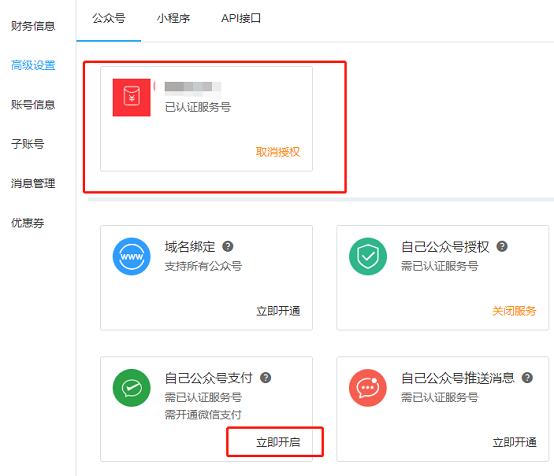Image resolution: width=554 pixels, height=476 pixels.
Task: Open 账号信息 in the sidebar
Action: coord(33,105)
